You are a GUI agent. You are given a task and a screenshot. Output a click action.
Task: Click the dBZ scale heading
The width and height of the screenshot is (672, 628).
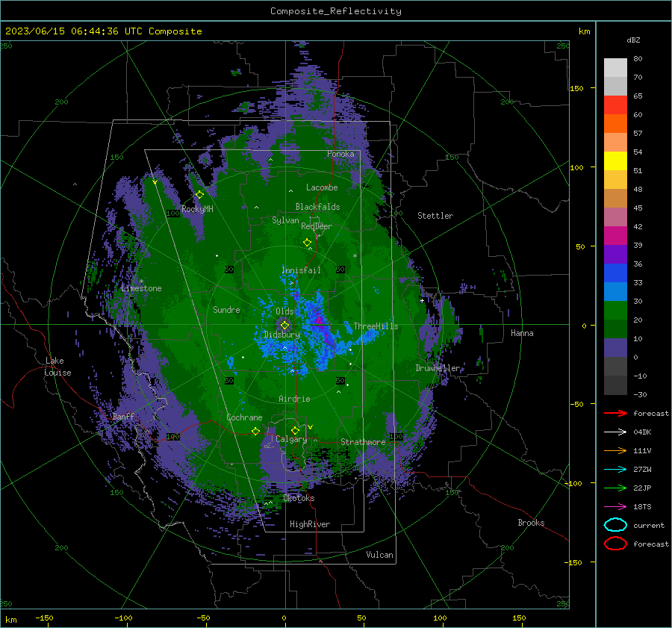pyautogui.click(x=633, y=40)
